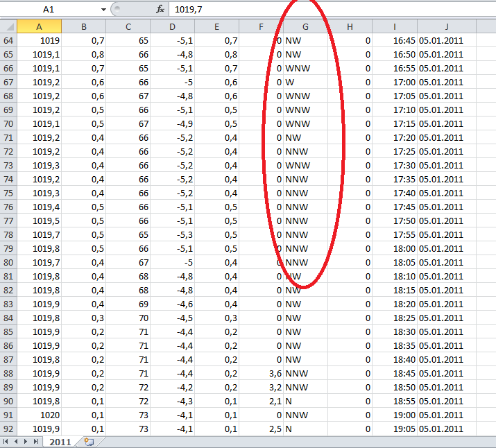This screenshot has height=448, width=496.
Task: Open the Name Box dropdown arrow
Action: coord(103,10)
